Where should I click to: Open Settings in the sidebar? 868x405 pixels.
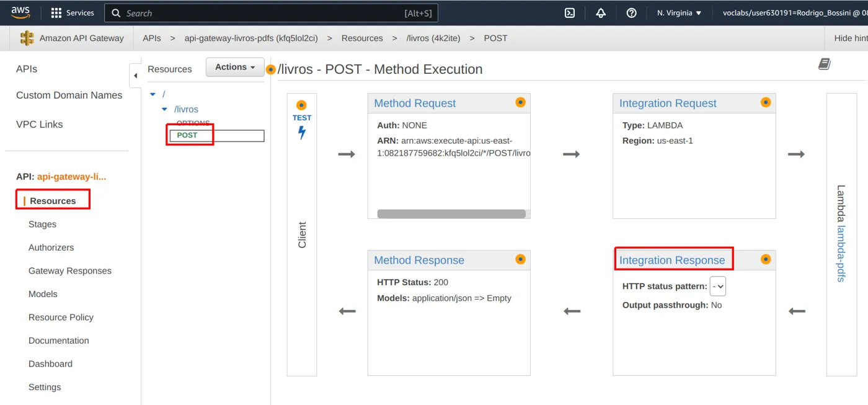point(45,387)
